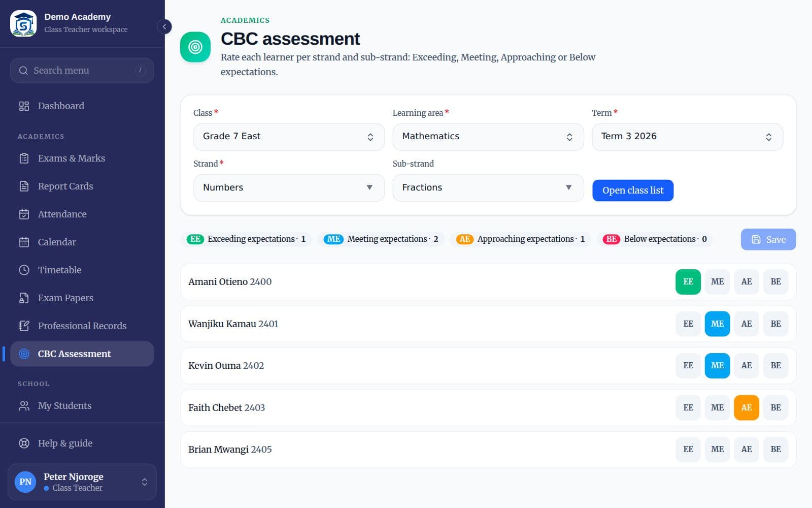Screen dimensions: 812x508
Task: Click learner name Amani Otieno 2400
Action: (x=230, y=282)
